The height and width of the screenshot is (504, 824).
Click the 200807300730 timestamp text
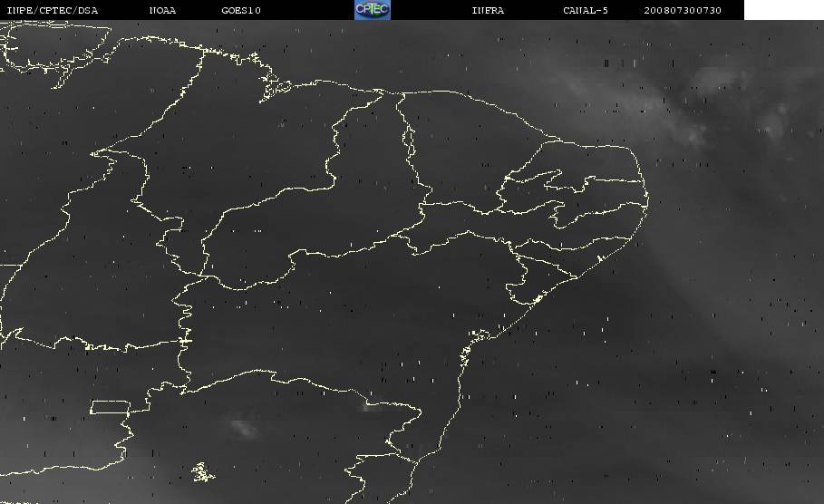pos(683,10)
